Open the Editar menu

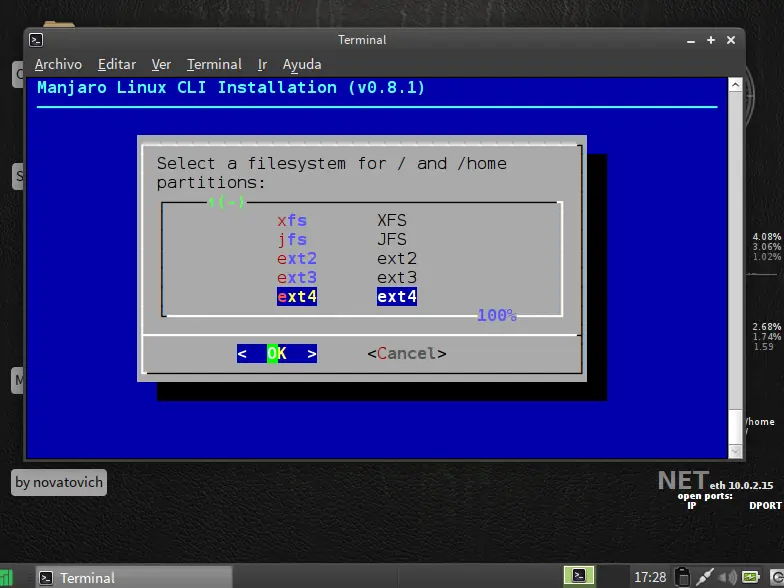(116, 64)
